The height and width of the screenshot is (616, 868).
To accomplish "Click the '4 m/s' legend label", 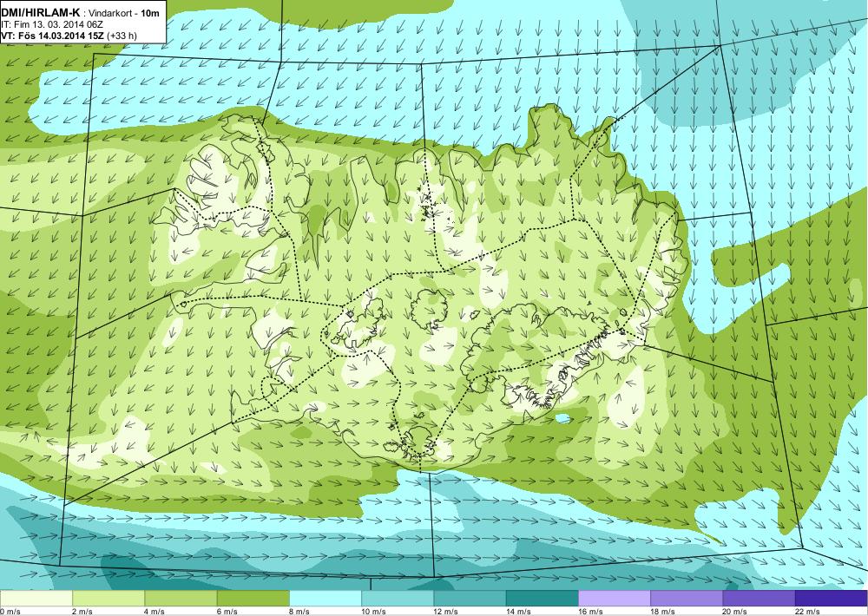I will pyautogui.click(x=155, y=612).
